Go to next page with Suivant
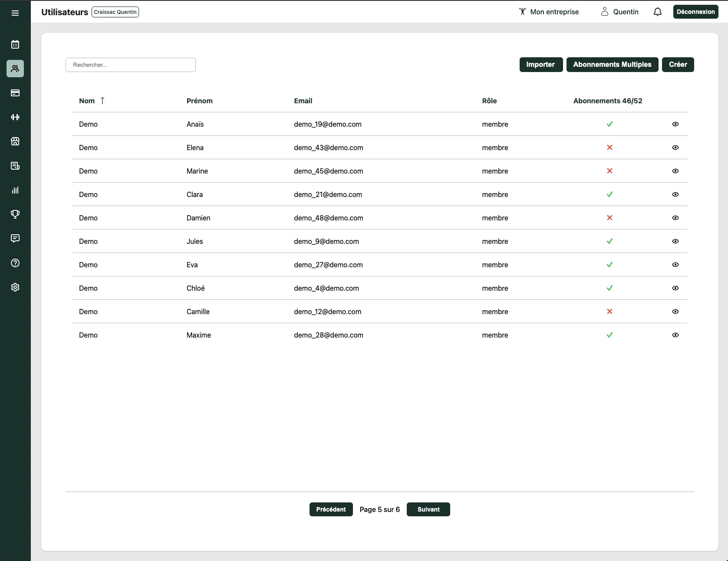Viewport: 728px width, 561px height. coord(428,509)
